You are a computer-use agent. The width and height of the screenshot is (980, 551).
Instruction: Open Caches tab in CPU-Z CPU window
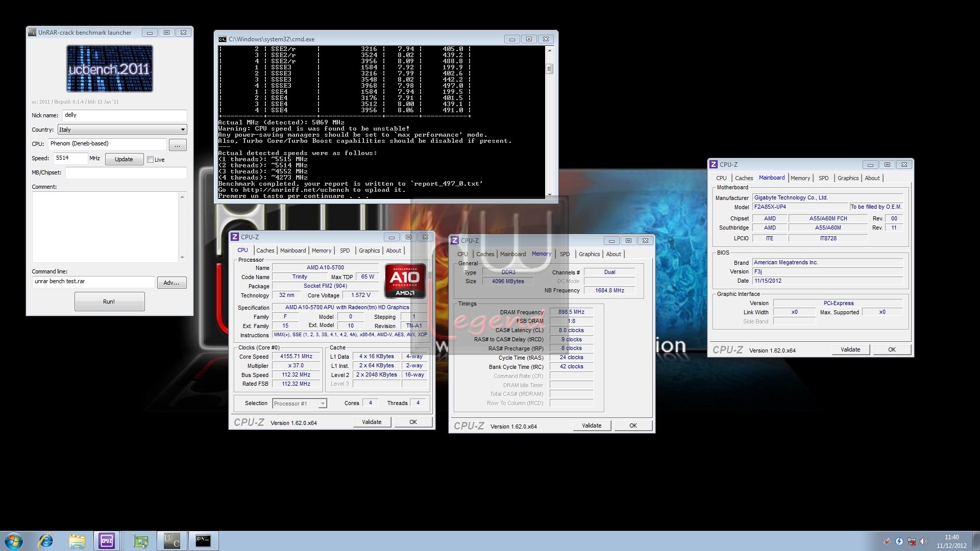click(x=265, y=251)
